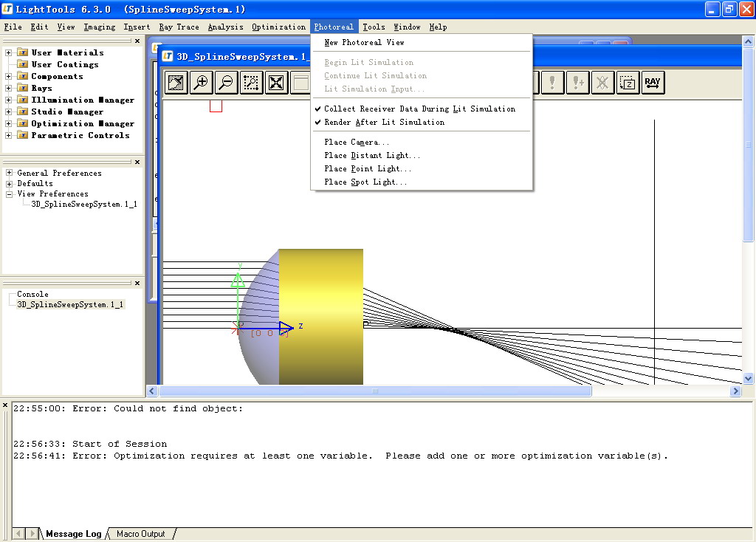The width and height of the screenshot is (756, 542).
Task: Open the File menu
Action: [13, 27]
